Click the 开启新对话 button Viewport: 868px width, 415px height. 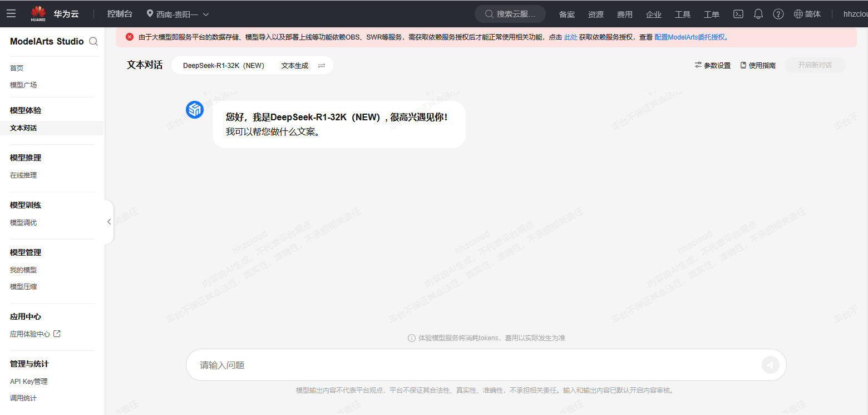click(x=815, y=65)
